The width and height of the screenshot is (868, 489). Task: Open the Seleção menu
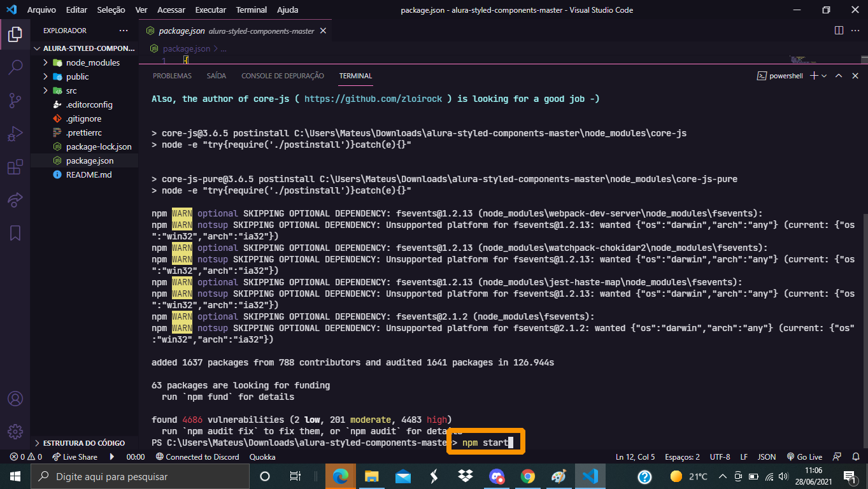point(111,10)
